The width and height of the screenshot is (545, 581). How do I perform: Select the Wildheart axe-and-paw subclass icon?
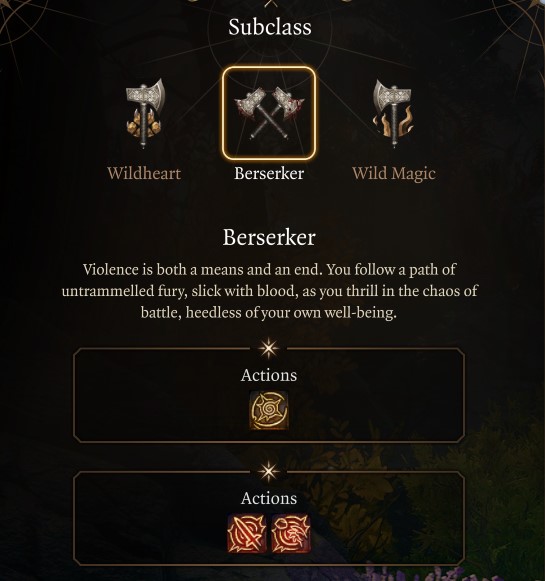[x=144, y=113]
